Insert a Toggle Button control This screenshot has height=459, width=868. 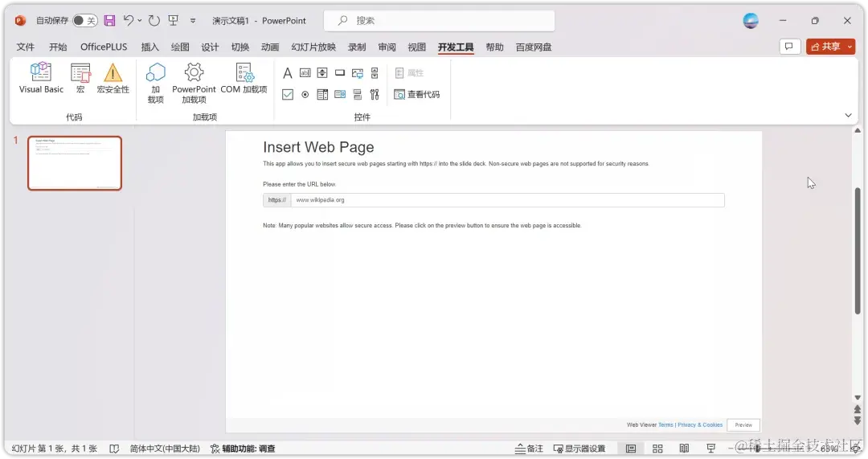click(358, 95)
